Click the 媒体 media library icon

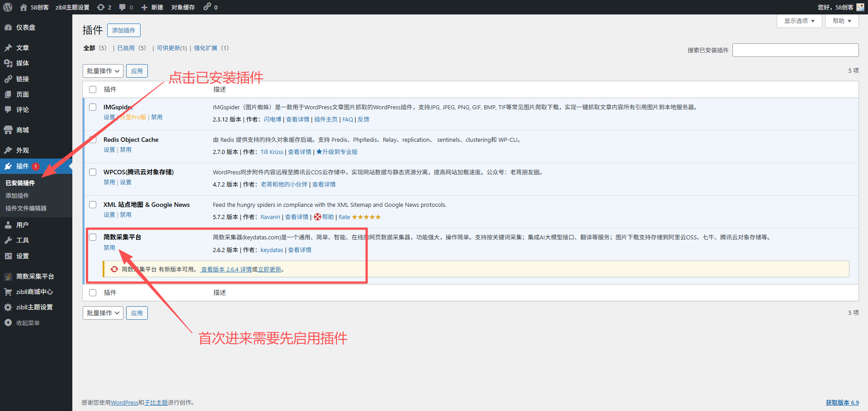click(x=8, y=63)
